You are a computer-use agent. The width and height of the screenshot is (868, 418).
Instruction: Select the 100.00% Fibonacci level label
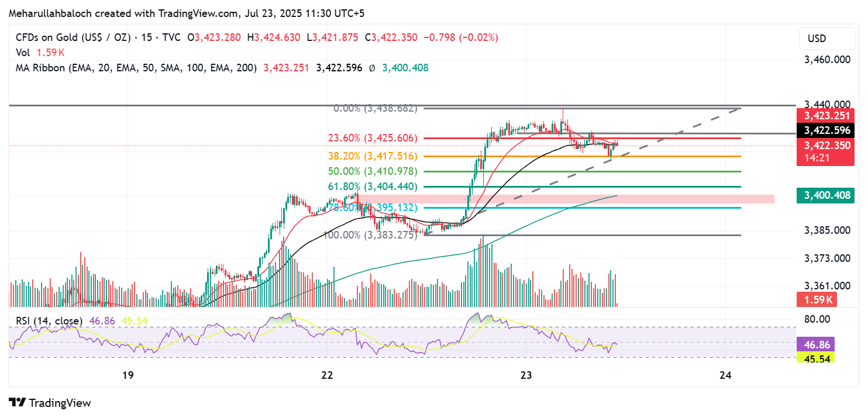tap(370, 235)
